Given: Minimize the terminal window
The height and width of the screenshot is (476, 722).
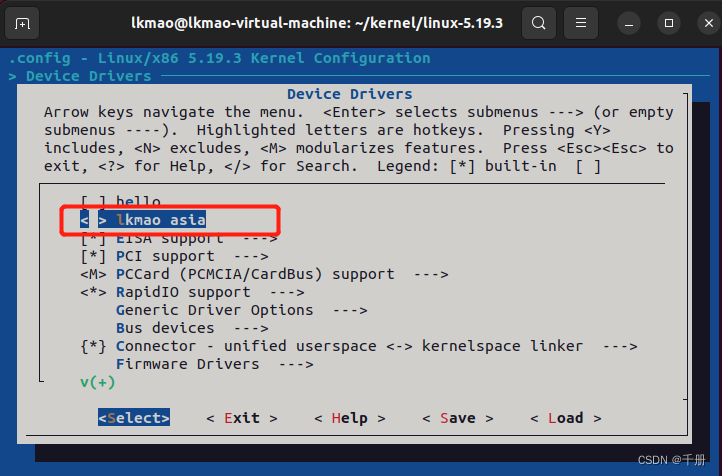Looking at the screenshot, I should [629, 23].
